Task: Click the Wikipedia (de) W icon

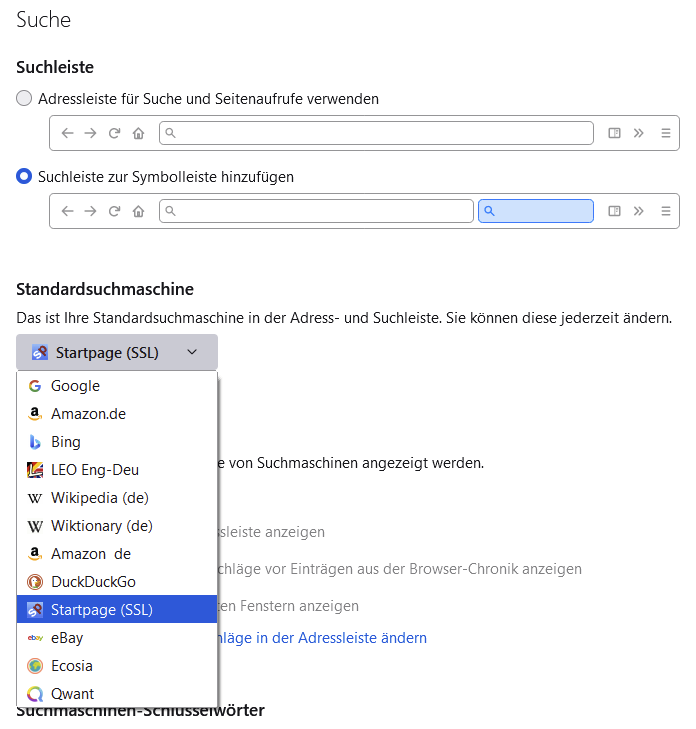Action: [35, 498]
